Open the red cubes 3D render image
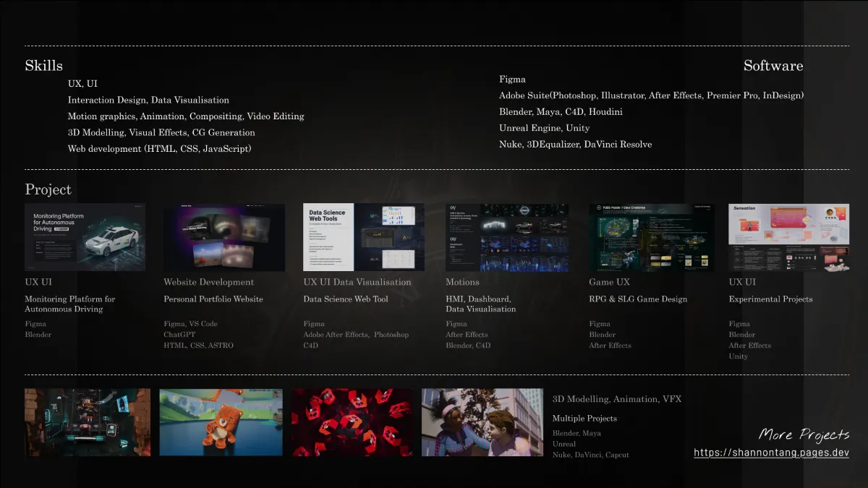This screenshot has width=868, height=488. [x=353, y=422]
